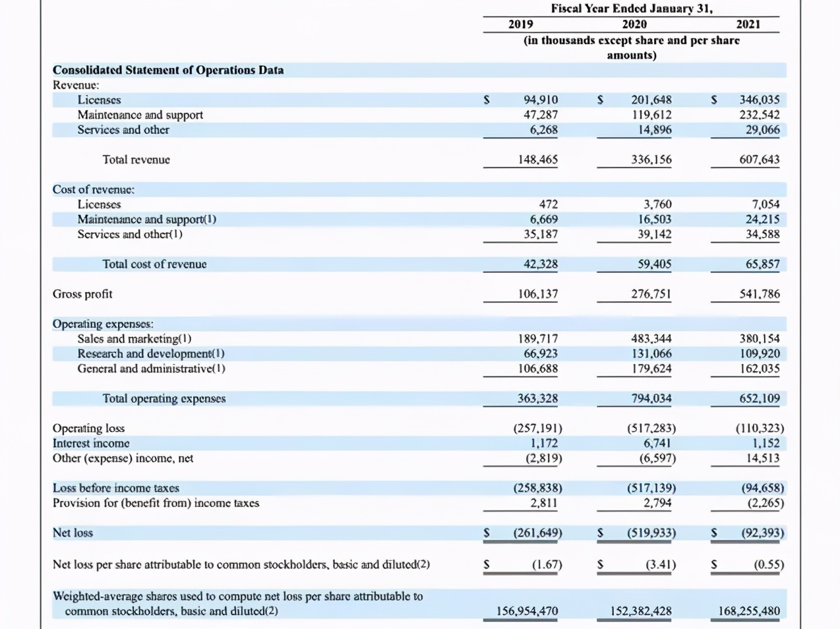Click total operating expenses value 652,109
Image resolution: width=840 pixels, height=629 pixels.
coord(760,399)
